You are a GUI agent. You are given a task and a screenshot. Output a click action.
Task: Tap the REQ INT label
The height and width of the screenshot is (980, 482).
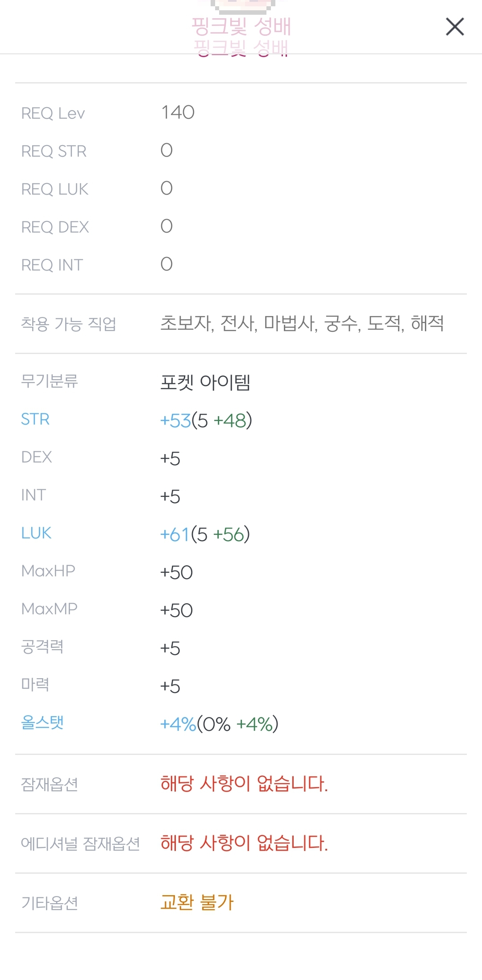52,265
